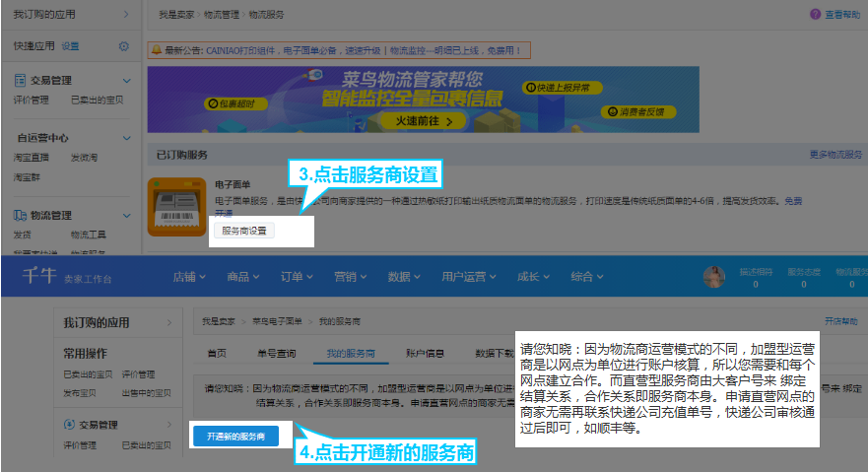Click the 物流管理 truck icon in sidebar
This screenshot has width=868, height=473.
(x=20, y=216)
